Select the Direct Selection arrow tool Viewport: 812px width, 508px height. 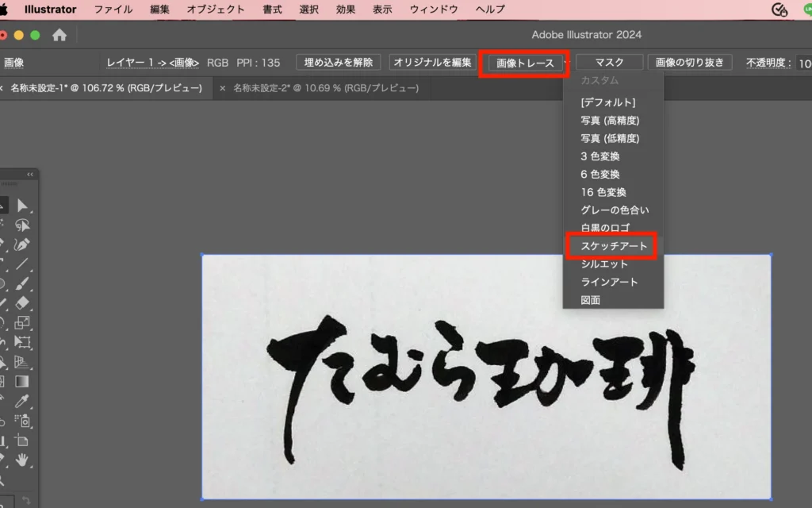coord(22,205)
